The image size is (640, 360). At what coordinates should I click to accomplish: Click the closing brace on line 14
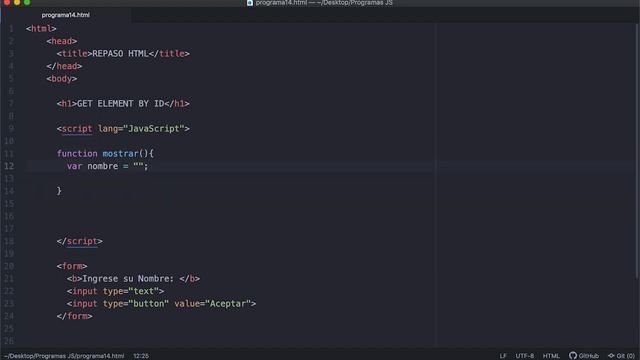(x=59, y=191)
